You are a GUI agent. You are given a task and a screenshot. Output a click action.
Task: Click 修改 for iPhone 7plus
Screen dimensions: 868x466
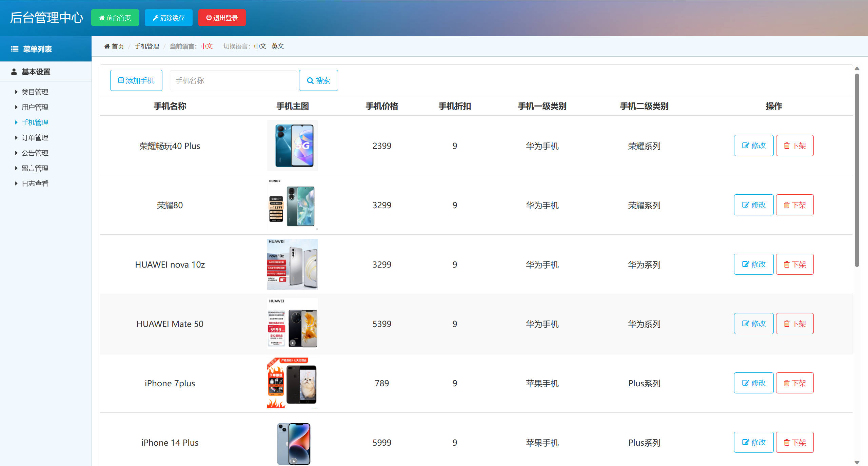pos(753,383)
